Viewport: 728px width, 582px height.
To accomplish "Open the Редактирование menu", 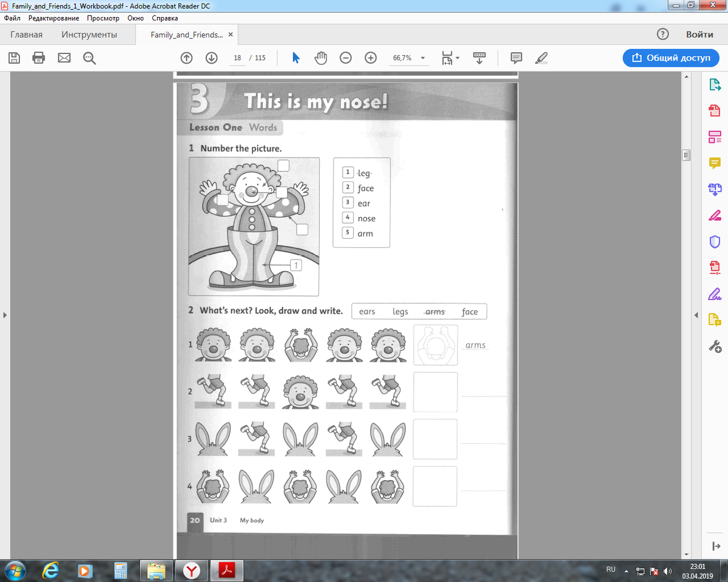I will (x=53, y=18).
